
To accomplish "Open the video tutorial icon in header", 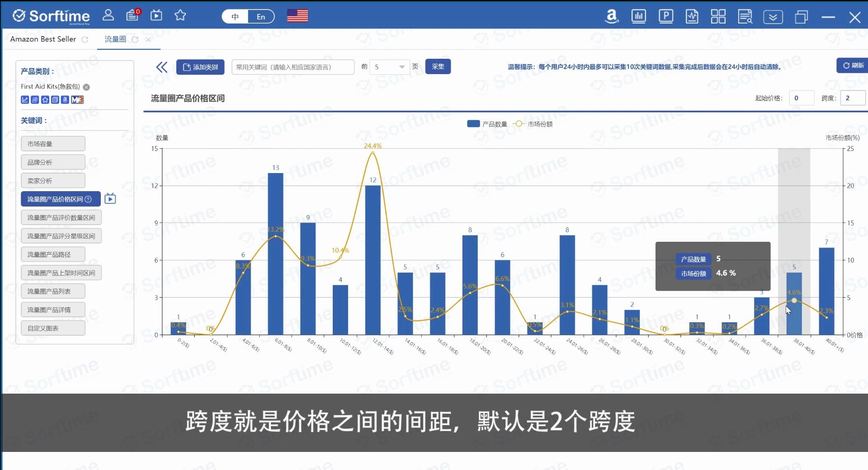I will coord(156,15).
